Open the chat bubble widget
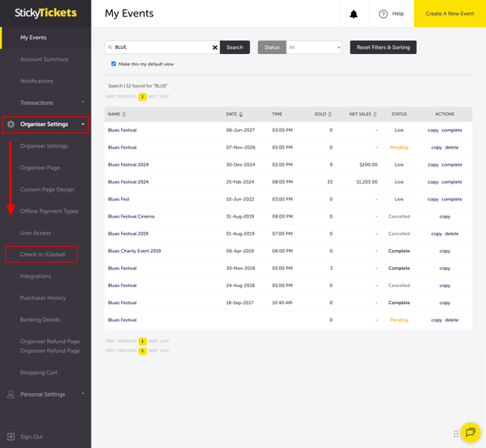 click(470, 432)
